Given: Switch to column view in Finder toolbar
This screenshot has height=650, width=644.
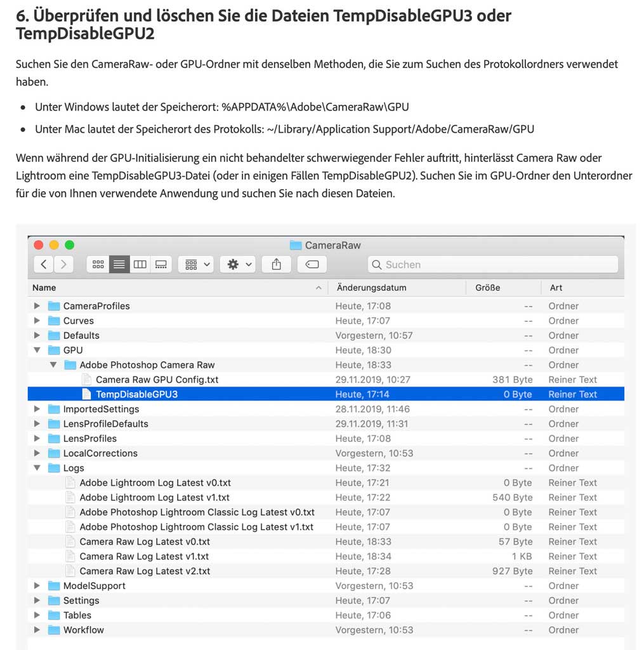Looking at the screenshot, I should coord(140,264).
